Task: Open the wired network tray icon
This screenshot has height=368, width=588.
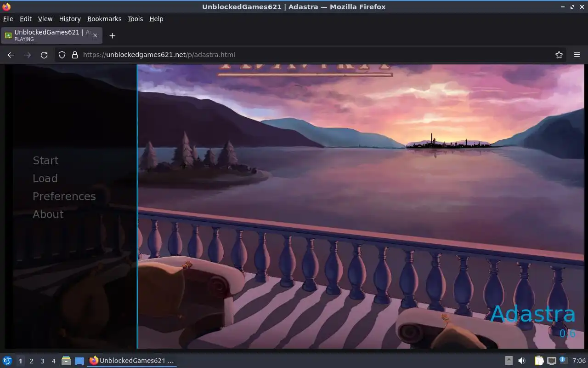Action: click(552, 361)
